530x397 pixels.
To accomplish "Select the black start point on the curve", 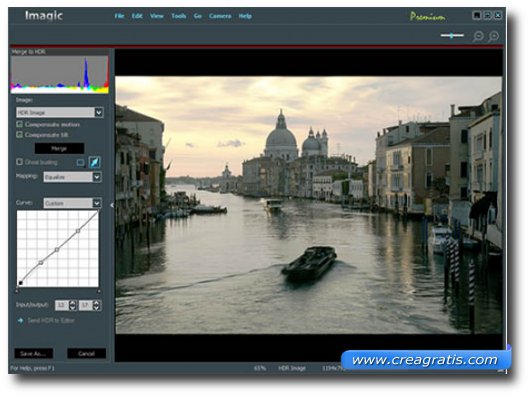I will tap(21, 283).
